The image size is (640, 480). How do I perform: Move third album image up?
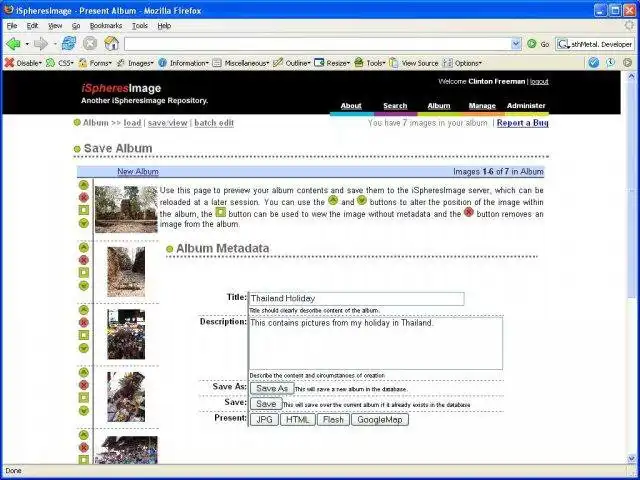click(84, 310)
